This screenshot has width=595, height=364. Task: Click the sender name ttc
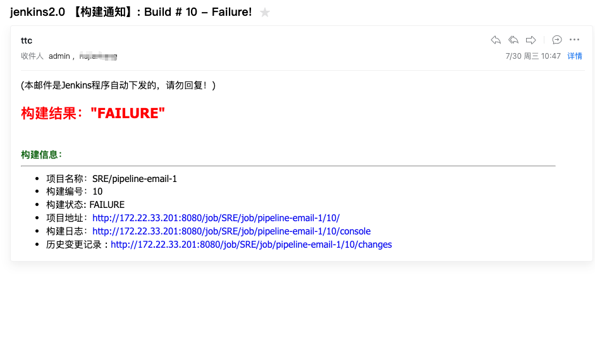(x=27, y=40)
